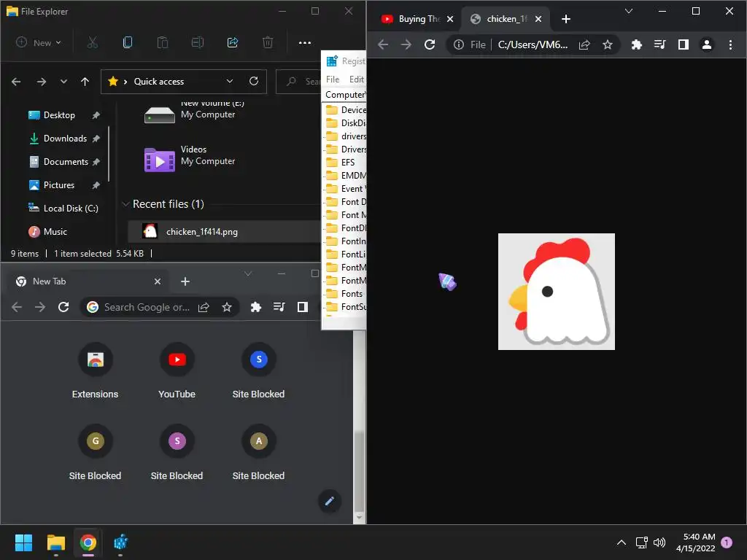Image resolution: width=747 pixels, height=560 pixels.
Task: Click the File Explorer search box
Action: coord(299,82)
